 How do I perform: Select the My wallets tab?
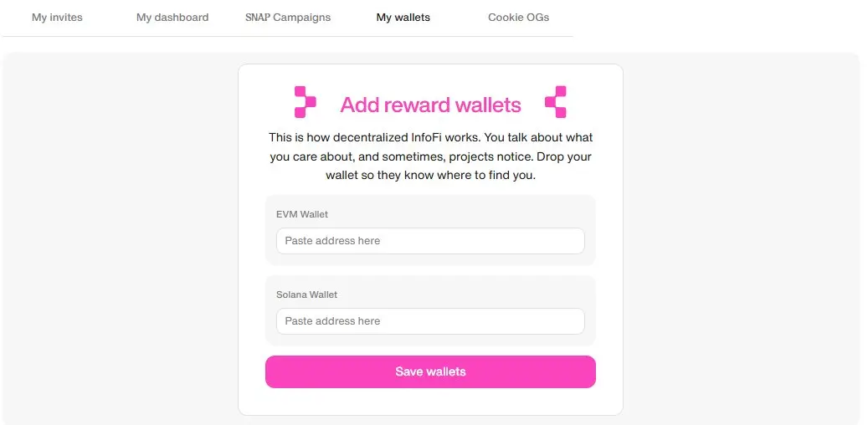403,18
